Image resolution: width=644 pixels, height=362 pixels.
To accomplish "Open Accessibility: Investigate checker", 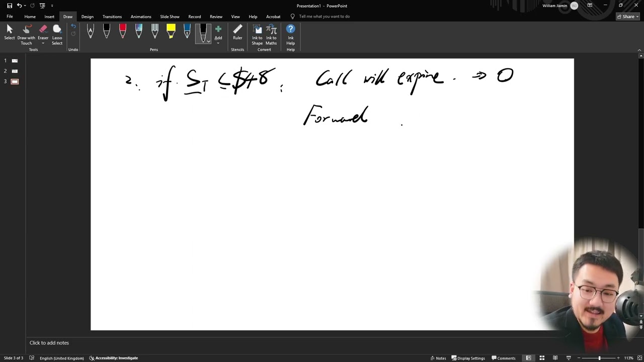I will pyautogui.click(x=114, y=358).
